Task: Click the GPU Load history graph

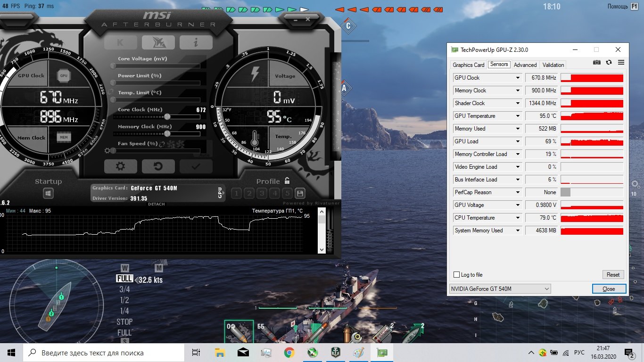Action: [592, 141]
